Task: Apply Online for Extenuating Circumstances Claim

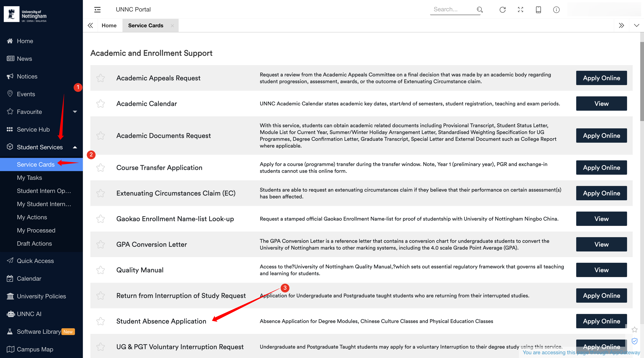Action: [601, 193]
